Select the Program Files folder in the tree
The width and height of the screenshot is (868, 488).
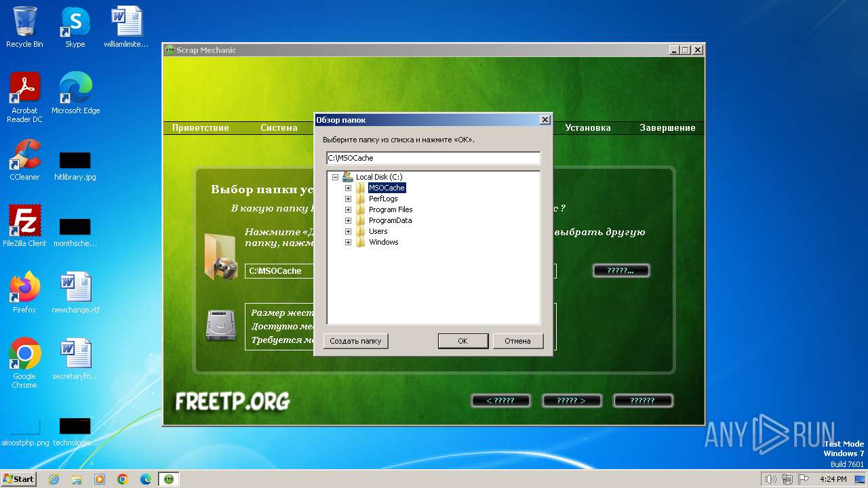tap(391, 209)
